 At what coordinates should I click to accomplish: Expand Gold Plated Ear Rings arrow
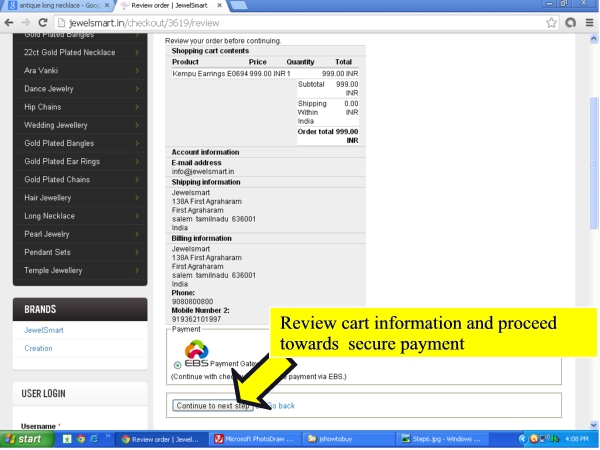tap(137, 161)
